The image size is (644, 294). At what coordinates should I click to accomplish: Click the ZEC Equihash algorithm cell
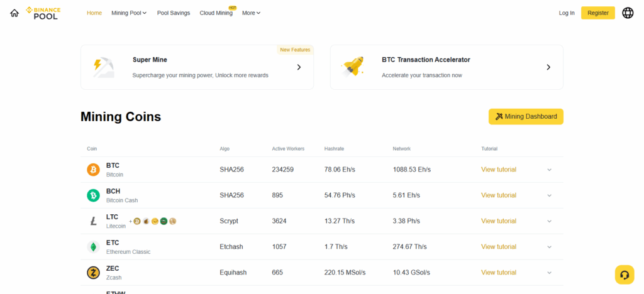pyautogui.click(x=233, y=272)
